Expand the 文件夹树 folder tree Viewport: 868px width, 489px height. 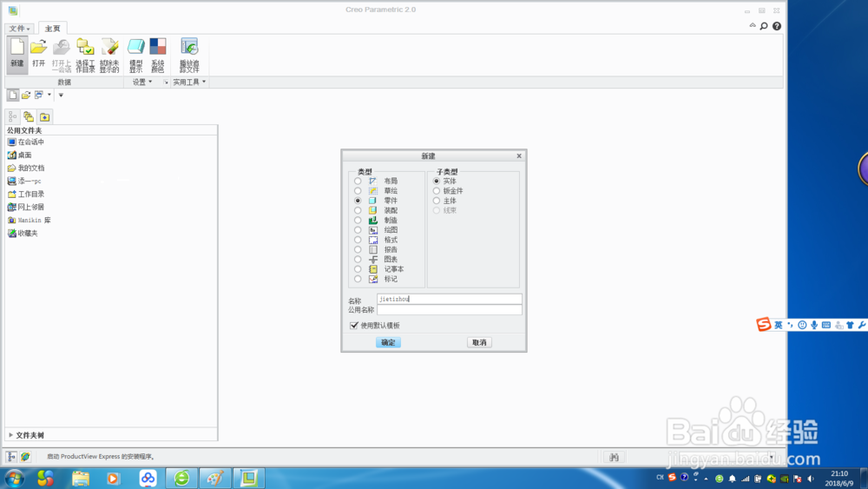pyautogui.click(x=10, y=435)
